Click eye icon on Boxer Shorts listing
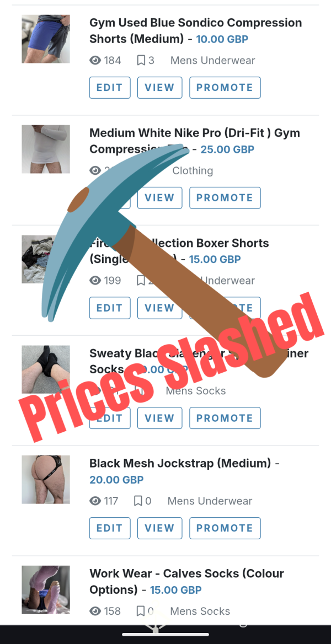 click(95, 281)
